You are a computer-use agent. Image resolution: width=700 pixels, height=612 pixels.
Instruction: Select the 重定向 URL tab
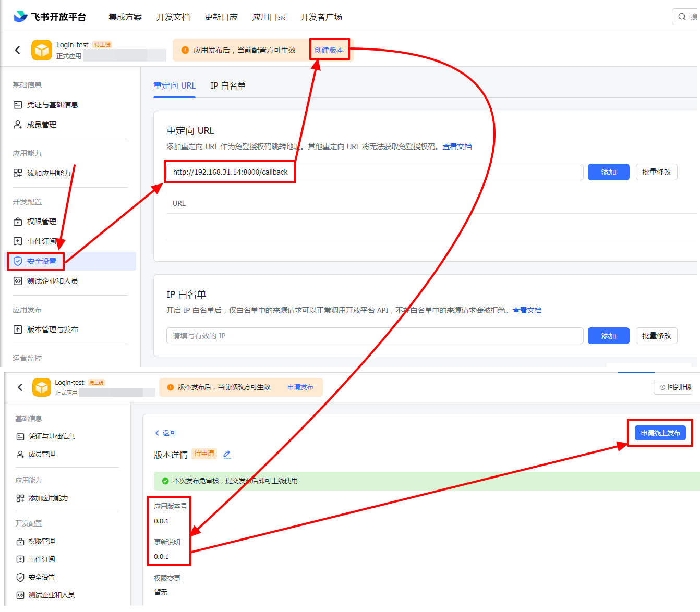pyautogui.click(x=174, y=85)
